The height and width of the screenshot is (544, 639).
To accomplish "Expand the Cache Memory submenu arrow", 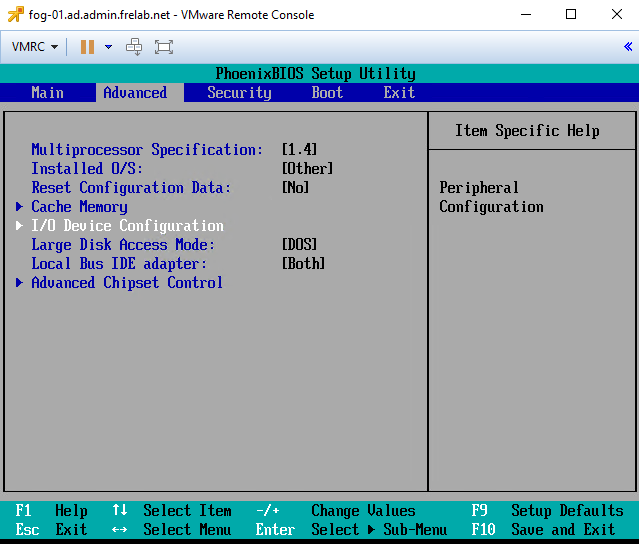I will click(x=19, y=207).
